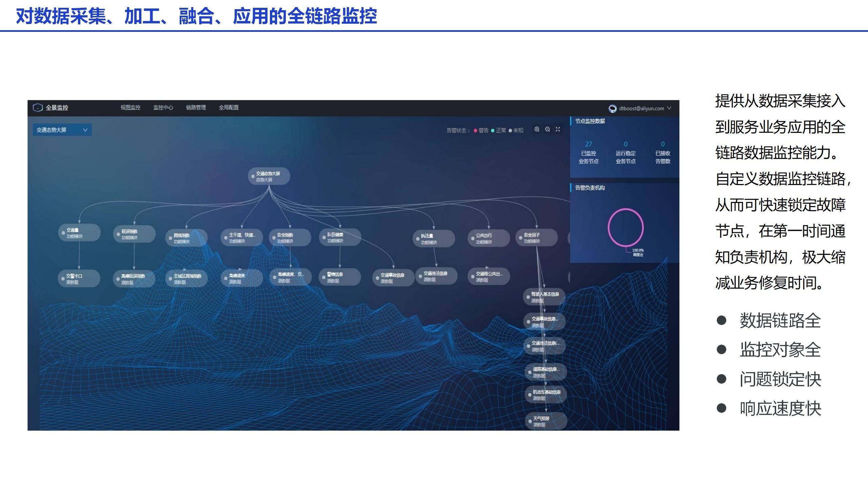The image size is (868, 488).
Task: Click status dot on 交警卡口 node
Action: (63, 279)
